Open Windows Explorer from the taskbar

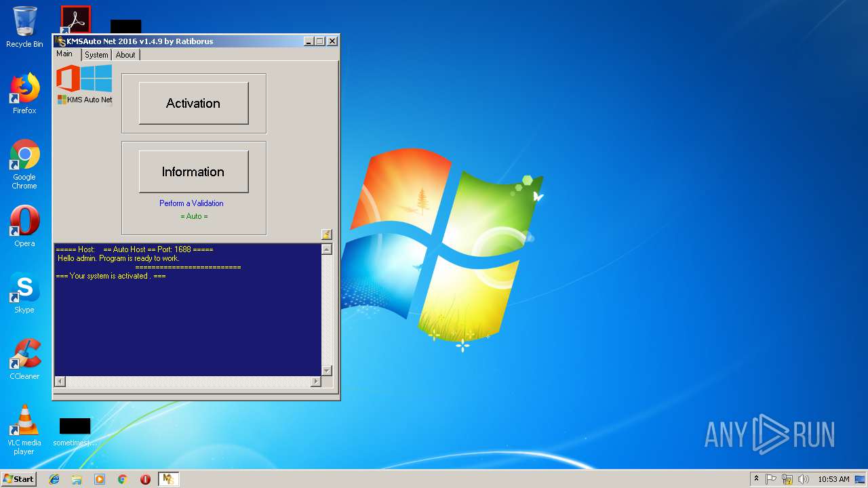77,479
